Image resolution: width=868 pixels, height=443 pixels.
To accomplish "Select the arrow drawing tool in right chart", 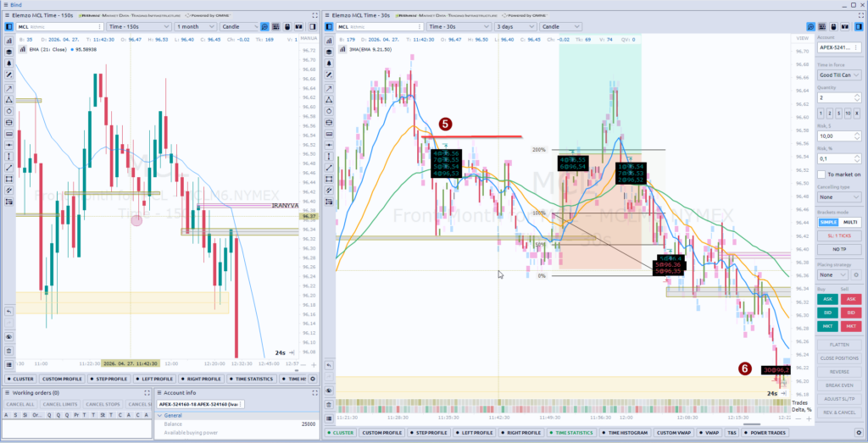I will point(329,88).
